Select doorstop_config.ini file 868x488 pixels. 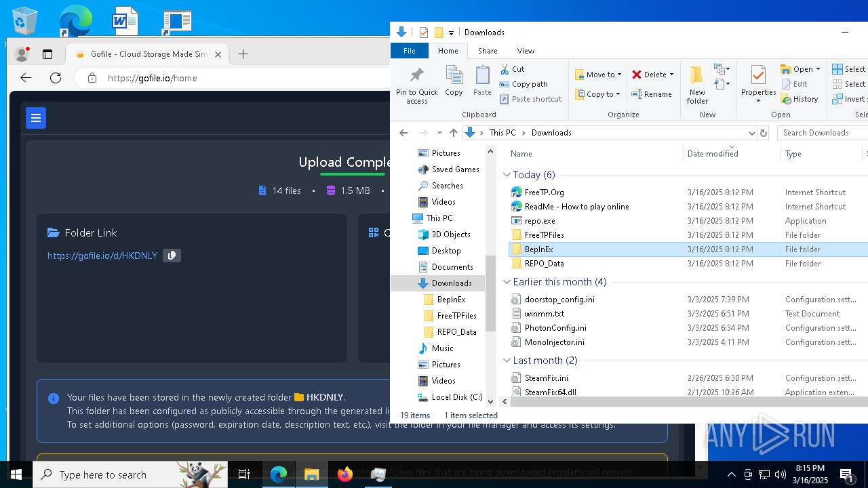tap(559, 300)
